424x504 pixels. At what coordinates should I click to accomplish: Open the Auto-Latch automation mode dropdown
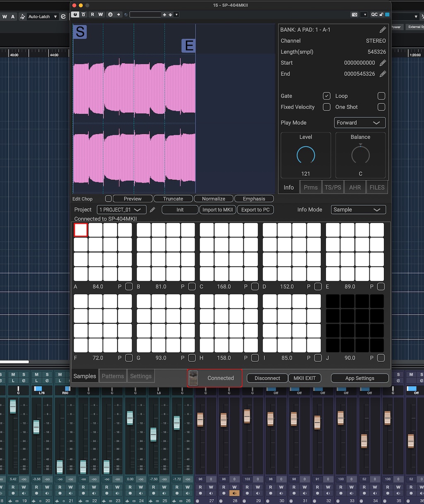click(43, 17)
